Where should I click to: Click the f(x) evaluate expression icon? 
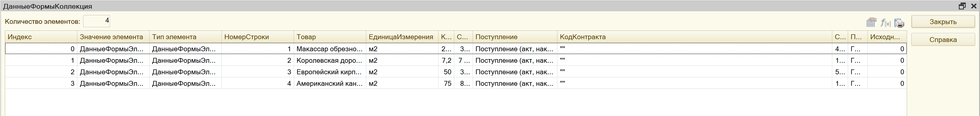(x=885, y=23)
